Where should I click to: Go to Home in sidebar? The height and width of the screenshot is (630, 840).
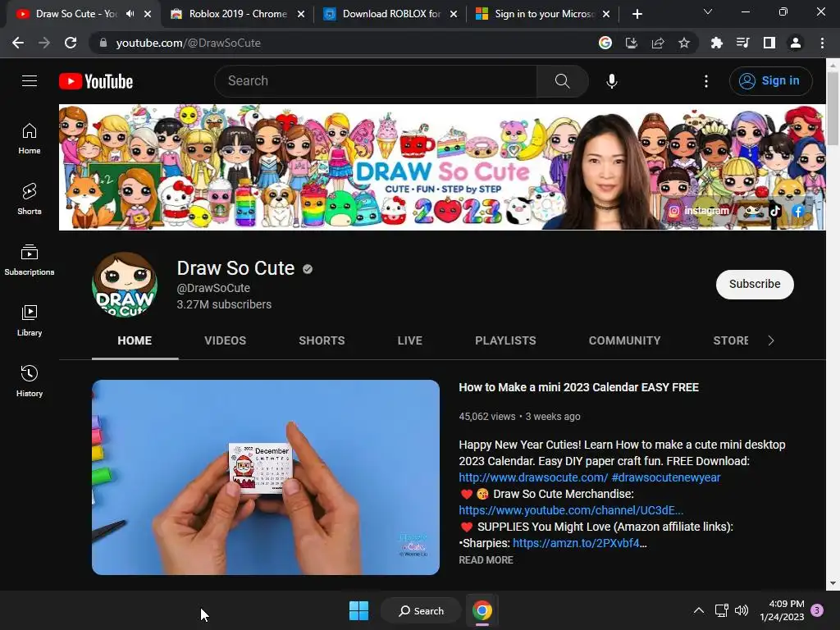(x=30, y=139)
